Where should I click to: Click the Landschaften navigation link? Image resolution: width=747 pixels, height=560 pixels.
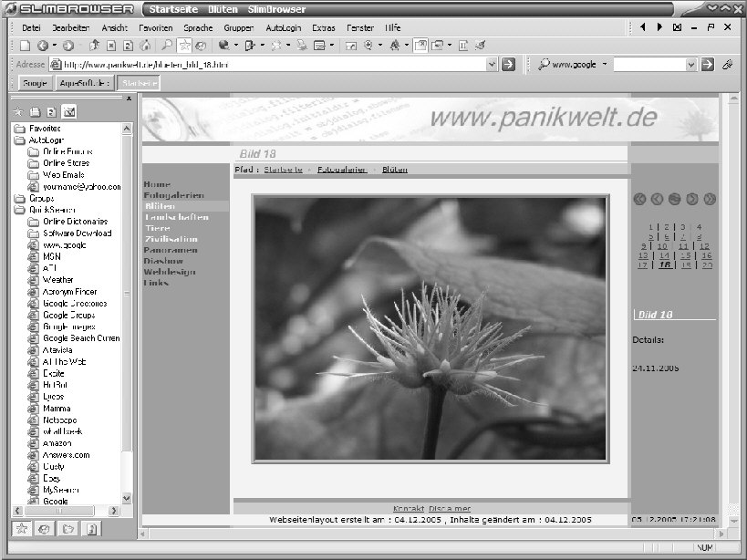tap(177, 217)
